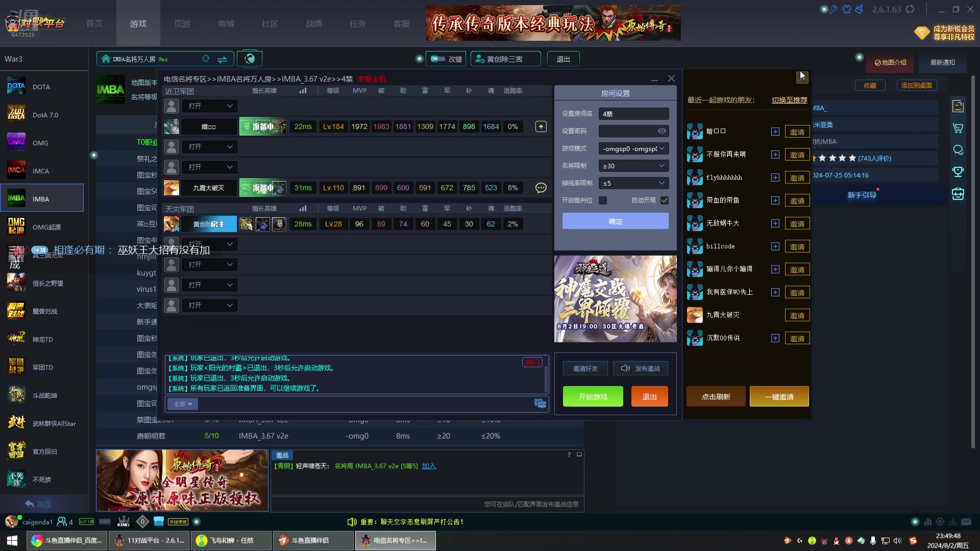Click the chat send icon in message box
This screenshot has width=980, height=551.
pos(540,404)
